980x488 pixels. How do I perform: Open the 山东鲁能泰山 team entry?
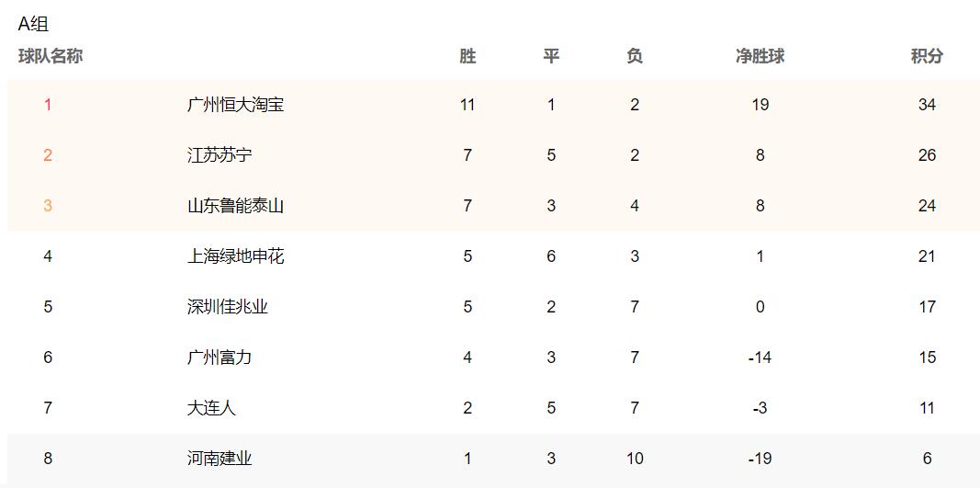coord(235,206)
